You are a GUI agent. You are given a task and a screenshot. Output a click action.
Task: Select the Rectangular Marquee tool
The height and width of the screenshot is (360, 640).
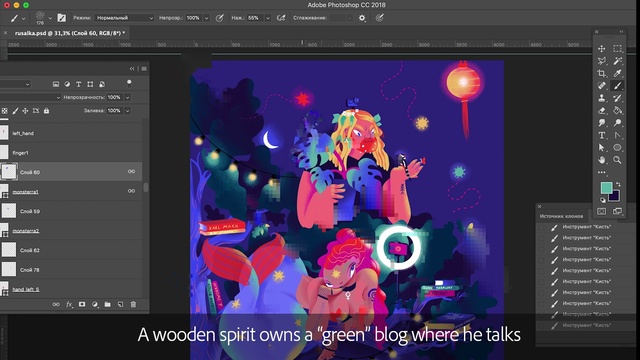point(618,49)
